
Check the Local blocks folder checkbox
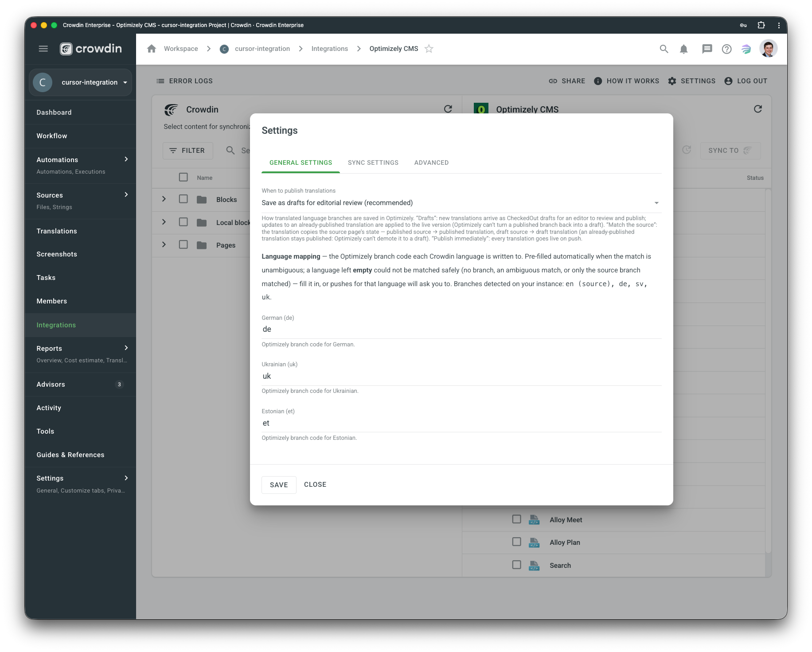183,222
